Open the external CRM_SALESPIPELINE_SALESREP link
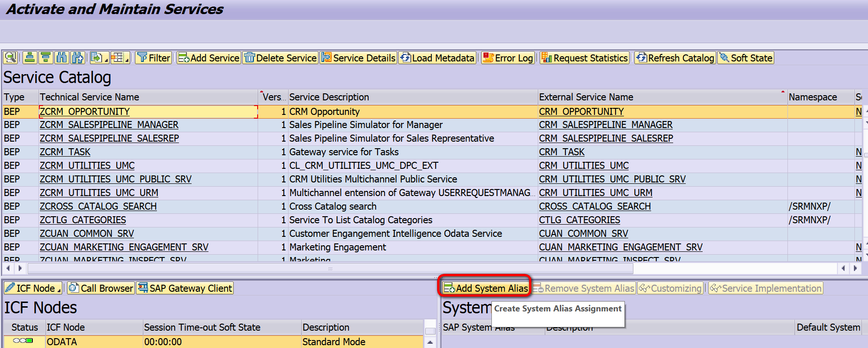Image resolution: width=868 pixels, height=348 pixels. 606,138
